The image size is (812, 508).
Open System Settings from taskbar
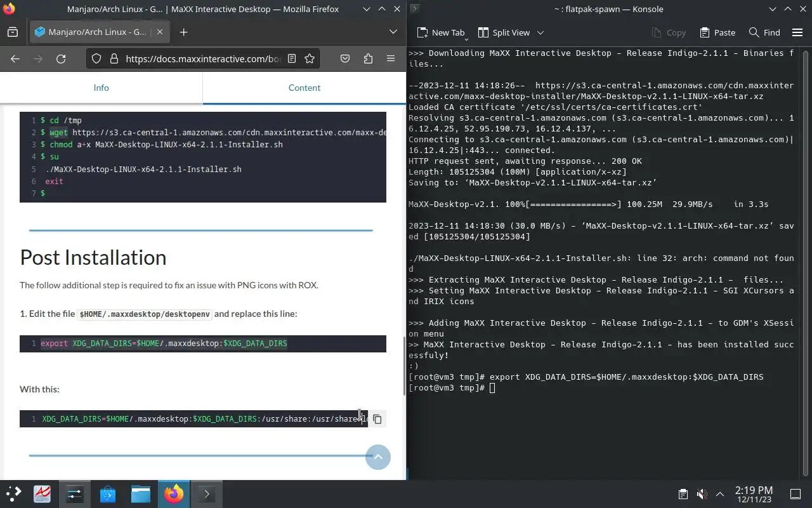(x=75, y=494)
